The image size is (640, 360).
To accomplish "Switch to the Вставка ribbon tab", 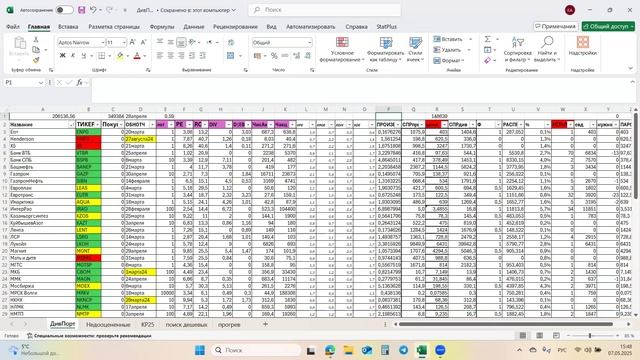I will (x=68, y=27).
